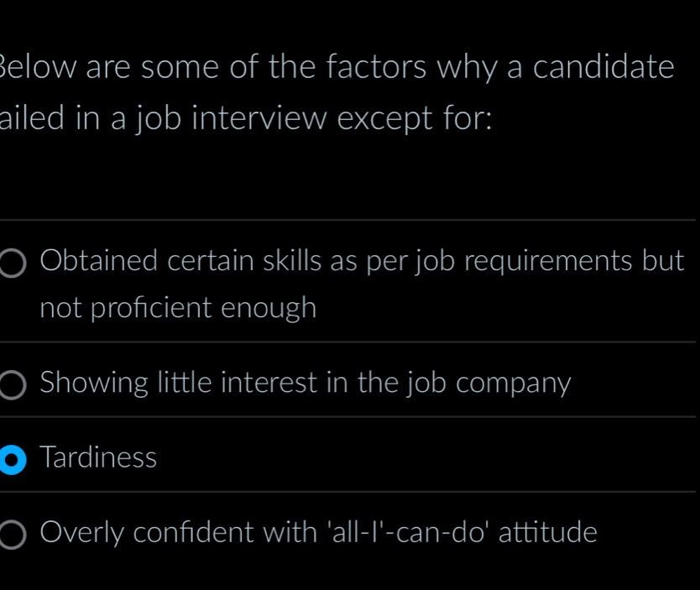Click 'Overly confident with all-I-can-do attitude'
The height and width of the screenshot is (590, 700).
(317, 533)
